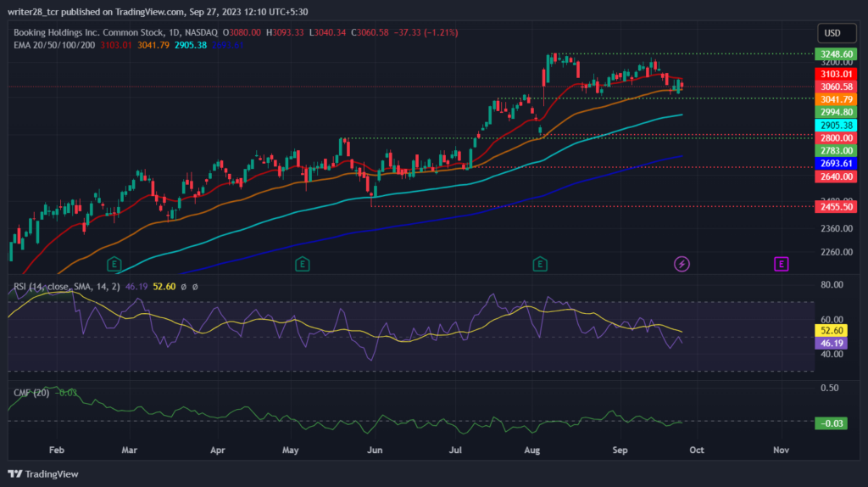Click the RSI indicator legend label
Screen dimensions: 868x487
click(x=66, y=287)
